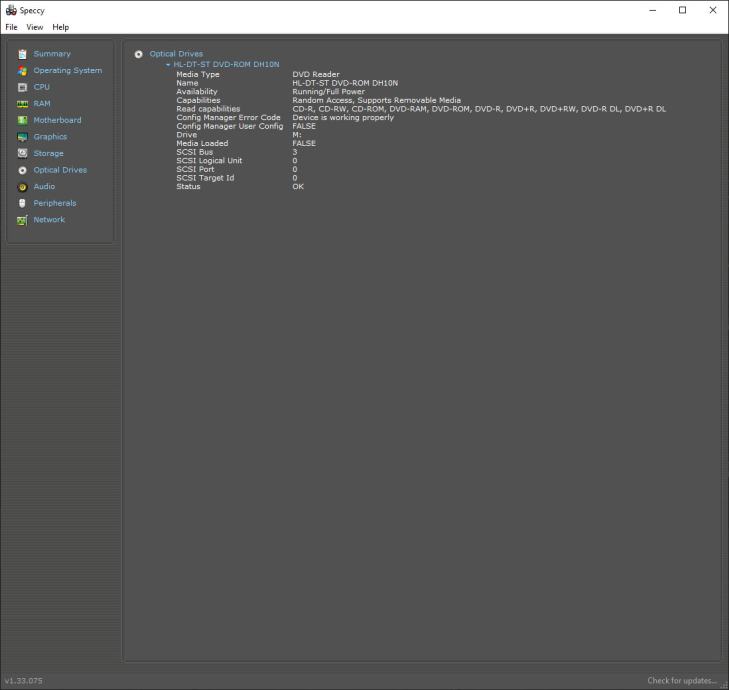
Task: Open the File menu
Action: point(11,27)
